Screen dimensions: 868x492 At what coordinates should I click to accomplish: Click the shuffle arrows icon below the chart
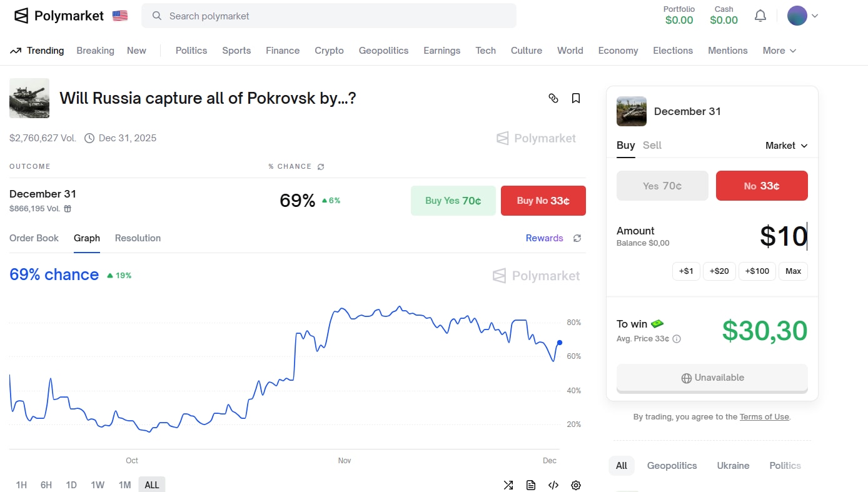click(508, 485)
